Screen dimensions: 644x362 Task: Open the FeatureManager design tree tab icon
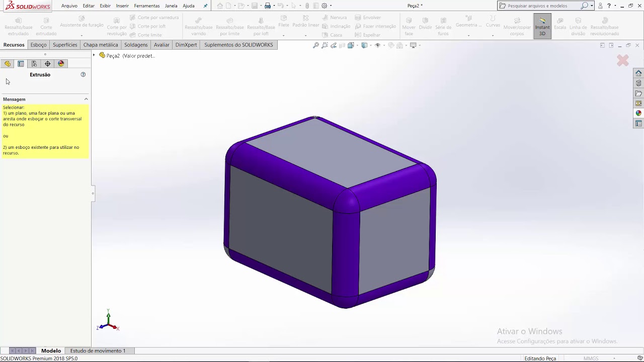pyautogui.click(x=7, y=64)
